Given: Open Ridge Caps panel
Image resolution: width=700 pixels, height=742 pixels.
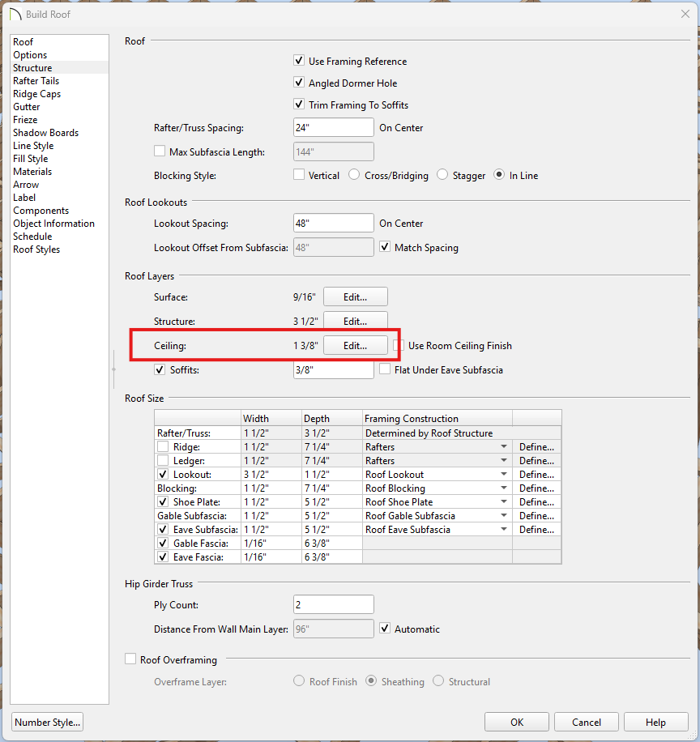Looking at the screenshot, I should click(x=37, y=94).
